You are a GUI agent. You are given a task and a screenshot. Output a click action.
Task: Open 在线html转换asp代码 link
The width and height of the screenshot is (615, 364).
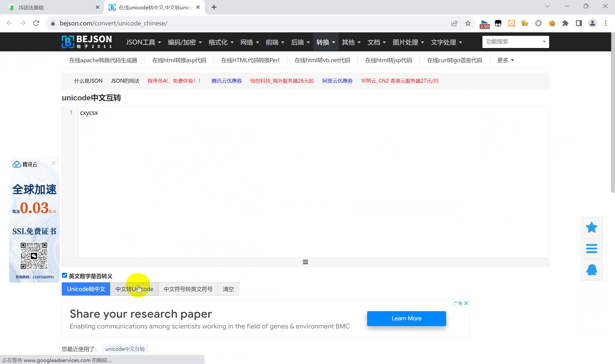pyautogui.click(x=179, y=60)
